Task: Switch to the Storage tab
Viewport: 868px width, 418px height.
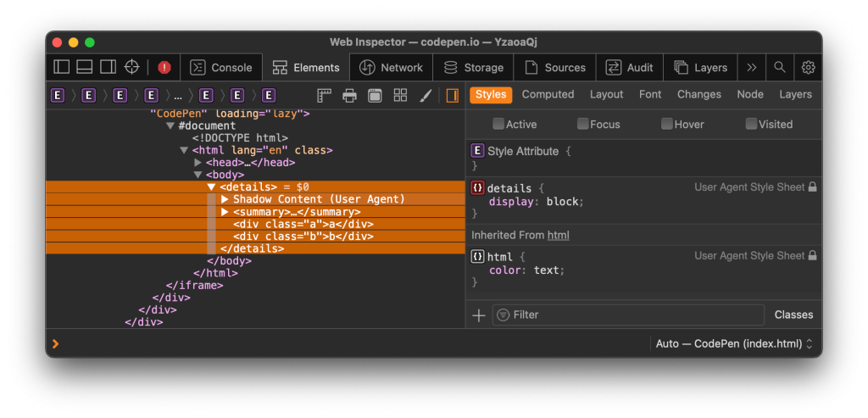Action: point(473,68)
